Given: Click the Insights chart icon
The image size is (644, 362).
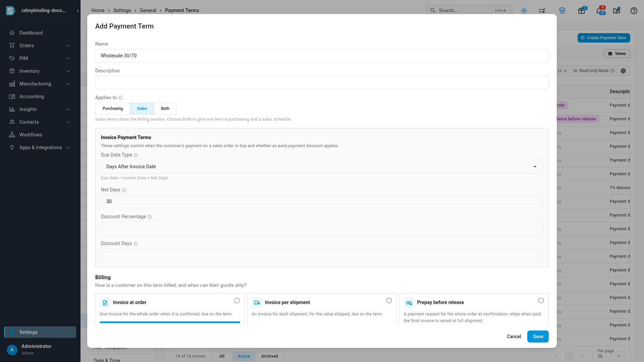Looking at the screenshot, I should coord(12,109).
